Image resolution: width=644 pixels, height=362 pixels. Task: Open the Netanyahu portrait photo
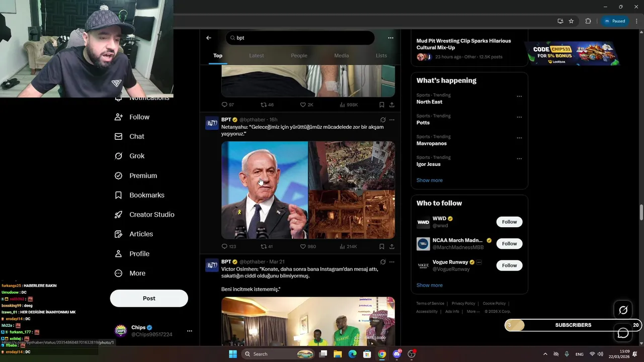(x=265, y=190)
